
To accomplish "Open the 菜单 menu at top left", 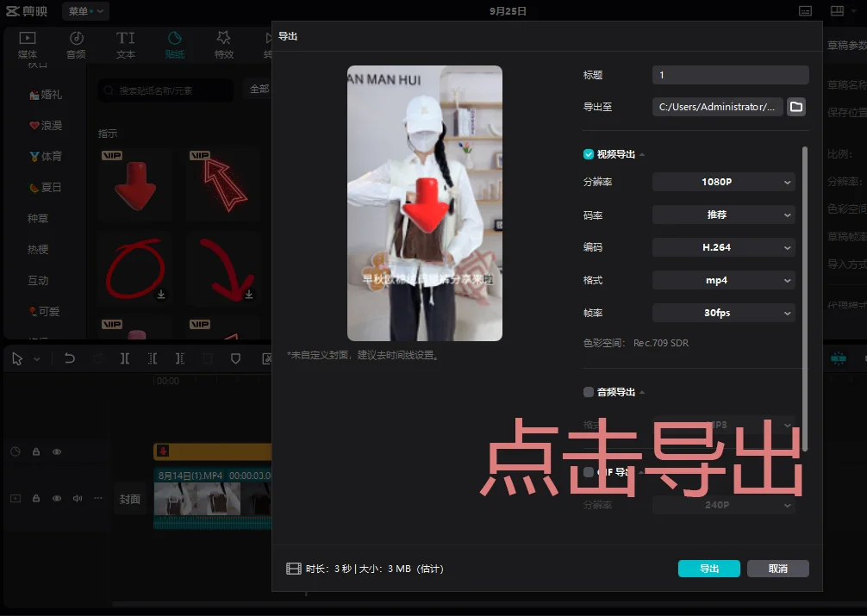I will pyautogui.click(x=84, y=11).
